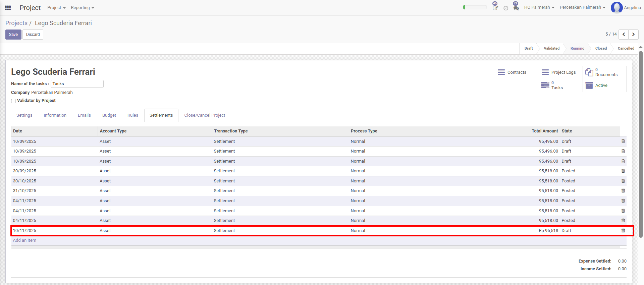644x285 pixels.
Task: Open the apps grid menu icon
Action: [8, 8]
